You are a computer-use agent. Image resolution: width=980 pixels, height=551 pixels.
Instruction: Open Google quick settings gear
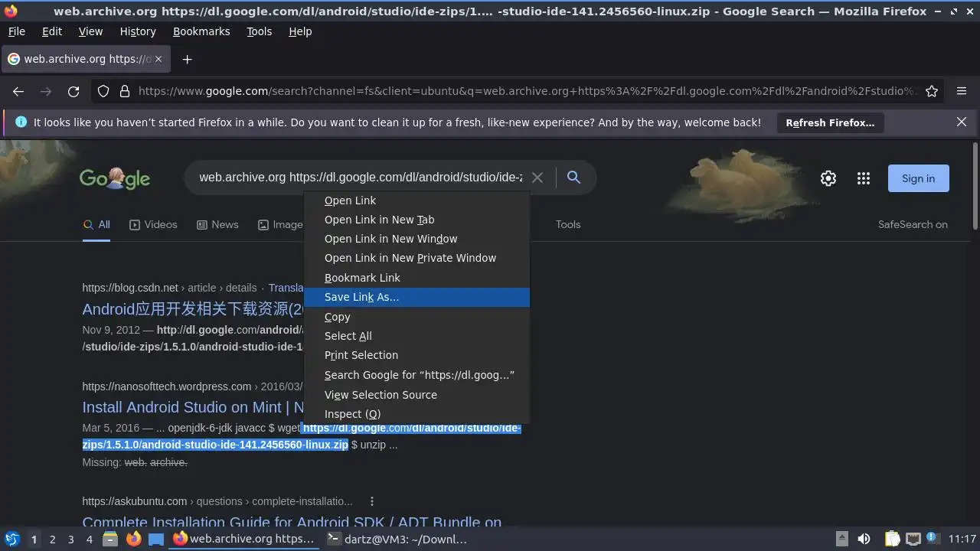tap(828, 178)
